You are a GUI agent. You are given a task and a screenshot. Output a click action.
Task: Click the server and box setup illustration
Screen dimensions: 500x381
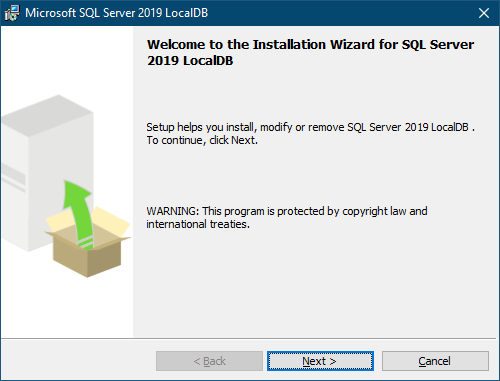pyautogui.click(x=66, y=186)
